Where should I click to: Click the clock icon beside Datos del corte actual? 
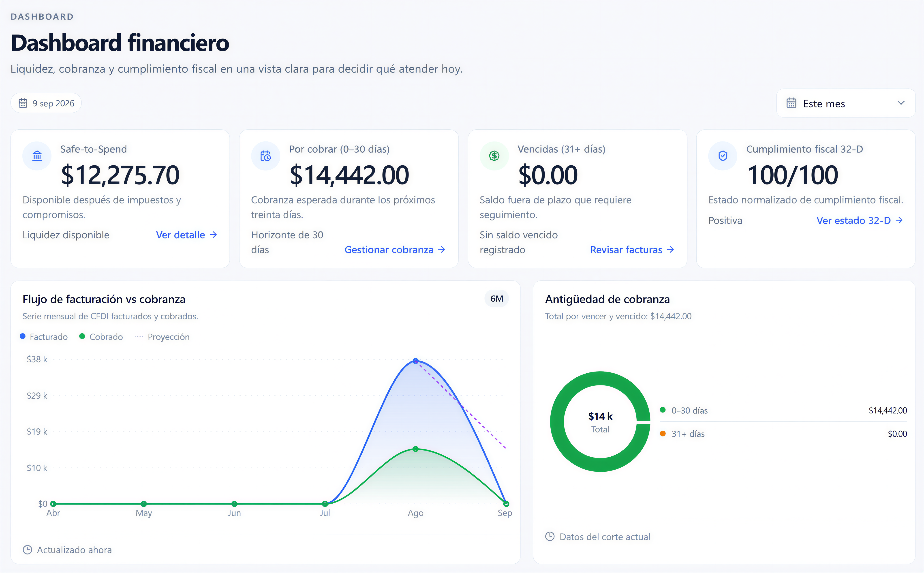tap(550, 536)
